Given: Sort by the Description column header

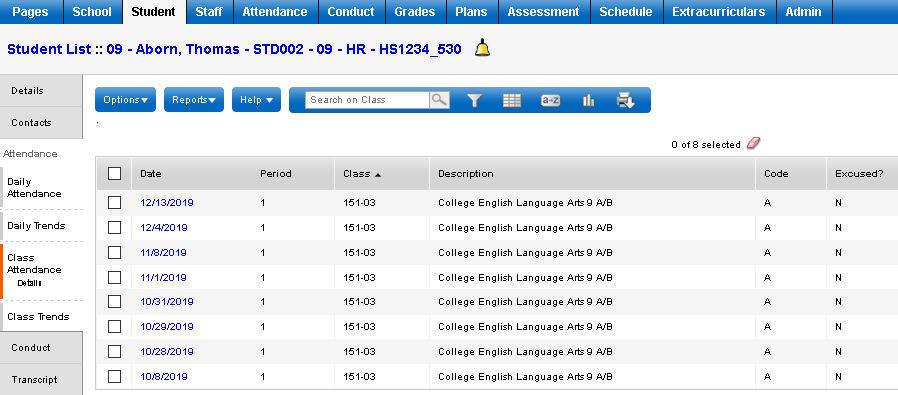Looking at the screenshot, I should (466, 173).
